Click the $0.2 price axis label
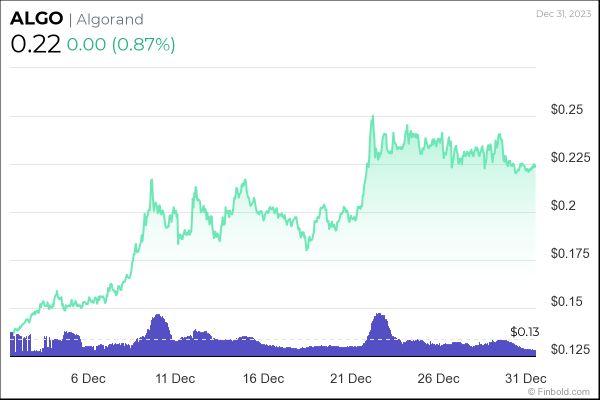This screenshot has width=600, height=400. (x=563, y=206)
